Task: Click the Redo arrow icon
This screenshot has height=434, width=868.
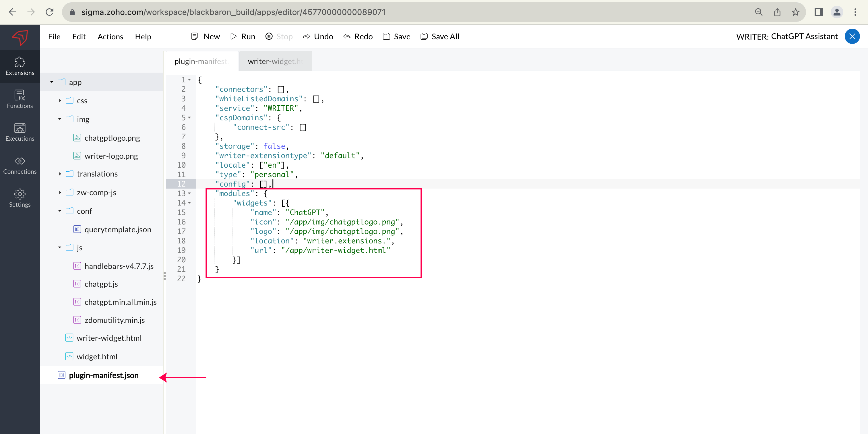Action: pos(347,36)
